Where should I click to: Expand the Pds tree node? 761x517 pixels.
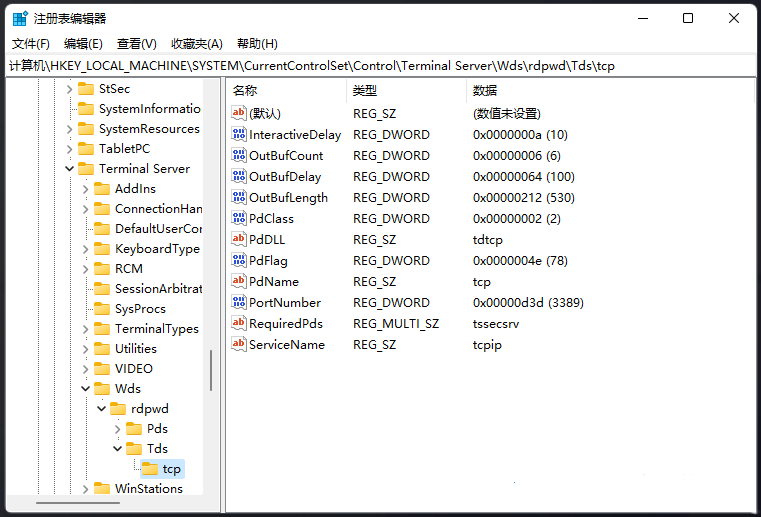click(117, 429)
